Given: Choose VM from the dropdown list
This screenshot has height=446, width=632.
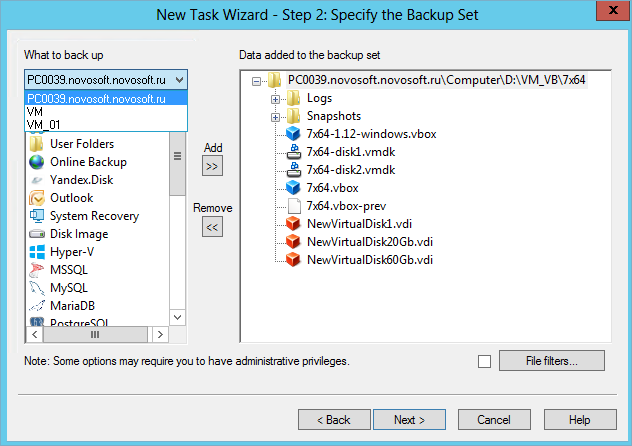Looking at the screenshot, I should pos(106,112).
